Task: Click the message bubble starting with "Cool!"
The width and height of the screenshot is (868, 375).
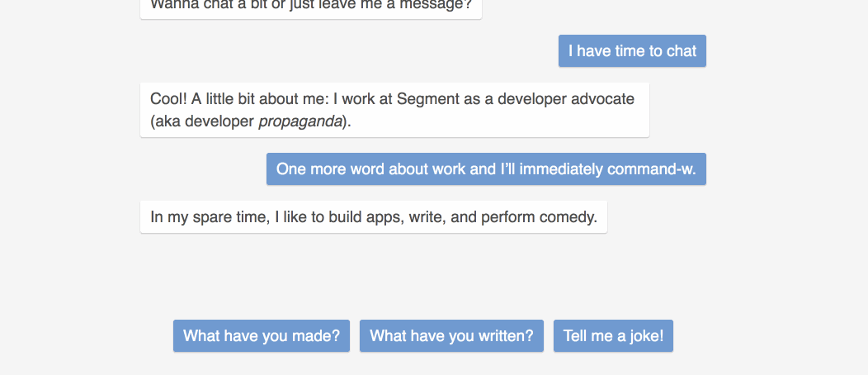Action: point(394,110)
